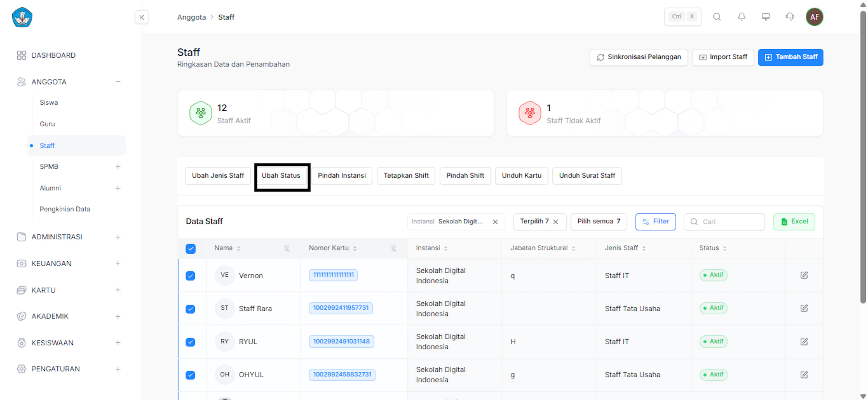868x400 pixels.
Task: Click the Pindah Instansi button
Action: tap(342, 176)
